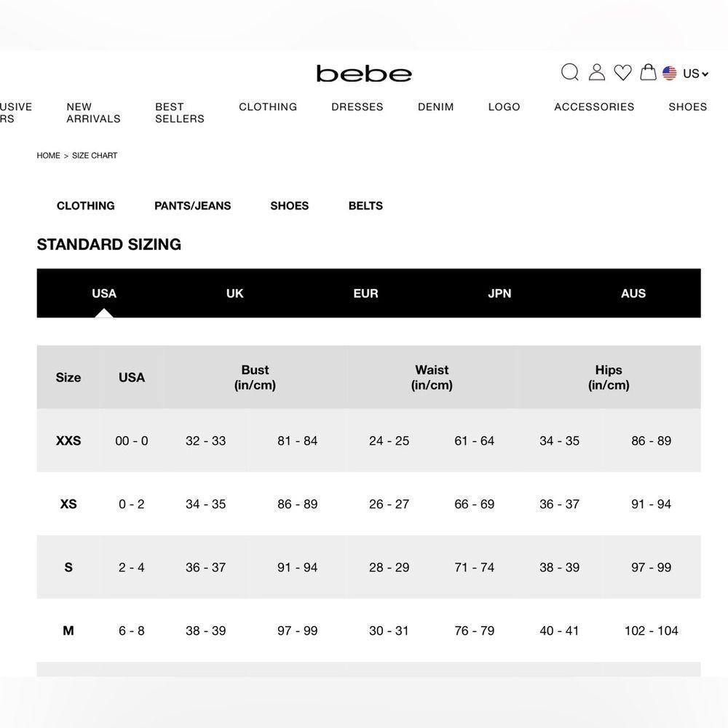728x728 pixels.
Task: View the wishlist heart icon
Action: click(622, 73)
